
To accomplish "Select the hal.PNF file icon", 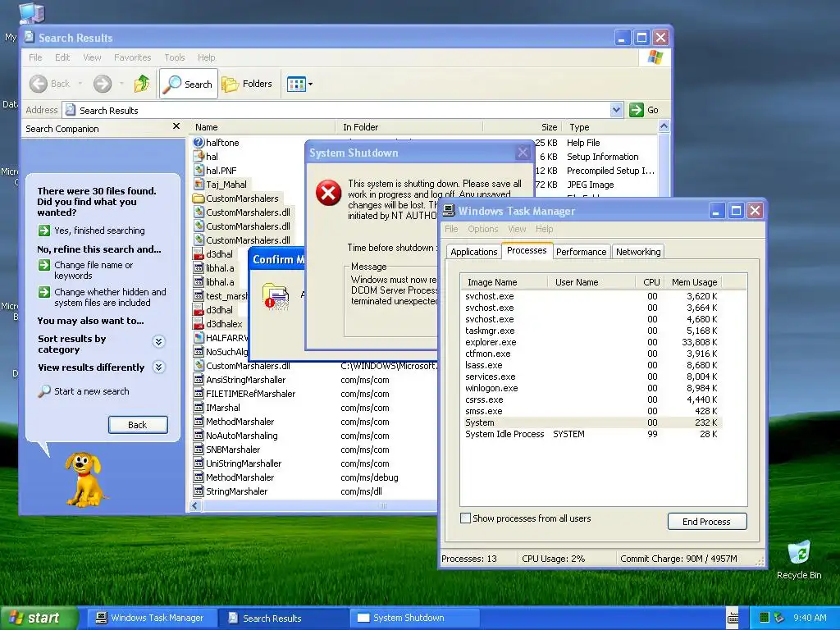I will 199,171.
